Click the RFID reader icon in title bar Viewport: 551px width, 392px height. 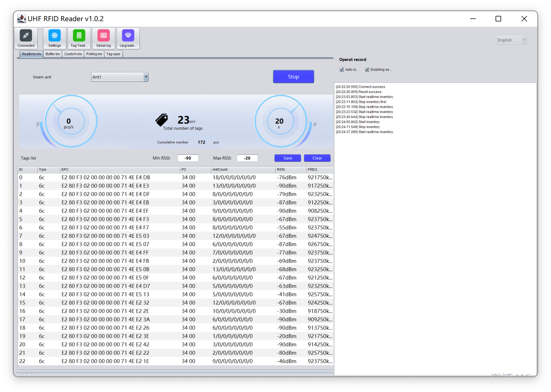click(x=21, y=18)
